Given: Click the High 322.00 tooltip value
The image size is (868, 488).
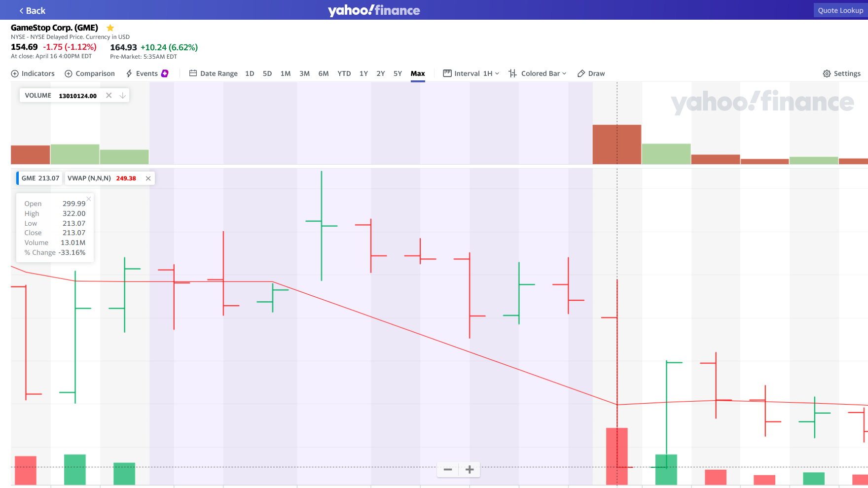Looking at the screenshot, I should click(x=74, y=213).
